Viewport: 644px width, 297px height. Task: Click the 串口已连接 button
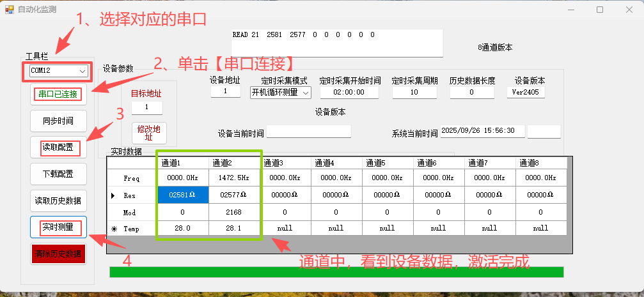58,95
